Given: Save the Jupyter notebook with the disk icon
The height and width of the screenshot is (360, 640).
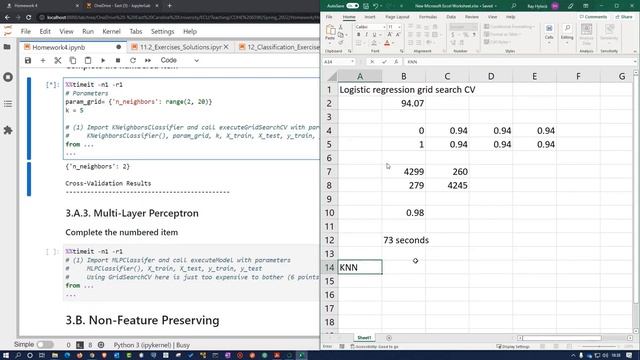Looking at the screenshot, I should [28, 60].
